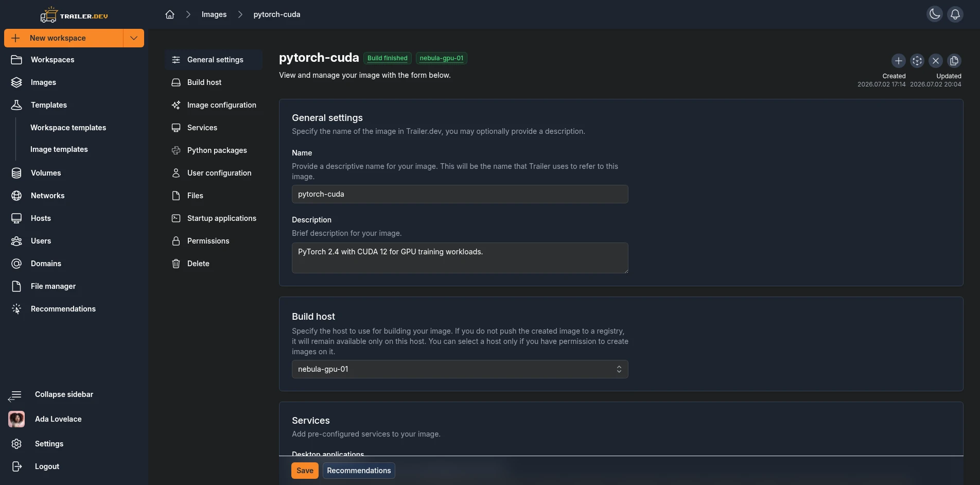The height and width of the screenshot is (485, 980).
Task: Click Users group icon
Action: pos(16,241)
